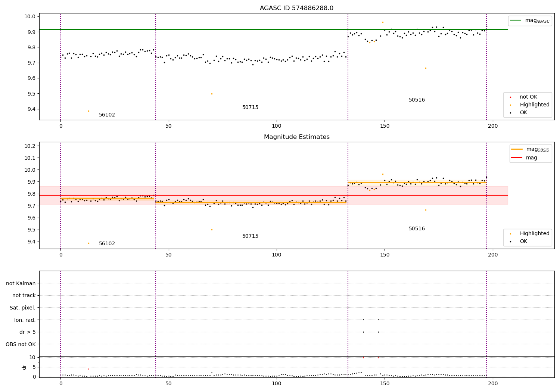This screenshot has width=560, height=392.
Task: Click the '10.1' y-tick of the middle plot
Action: pyautogui.click(x=30, y=158)
